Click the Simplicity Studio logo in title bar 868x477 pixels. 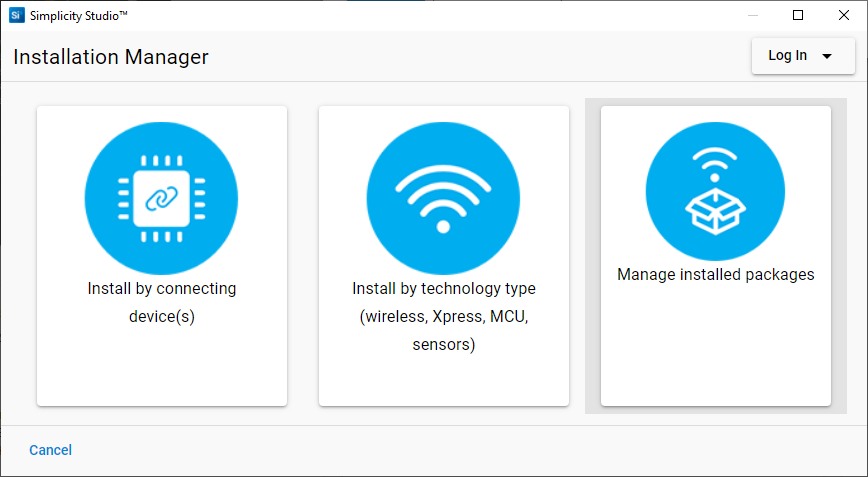[x=17, y=15]
